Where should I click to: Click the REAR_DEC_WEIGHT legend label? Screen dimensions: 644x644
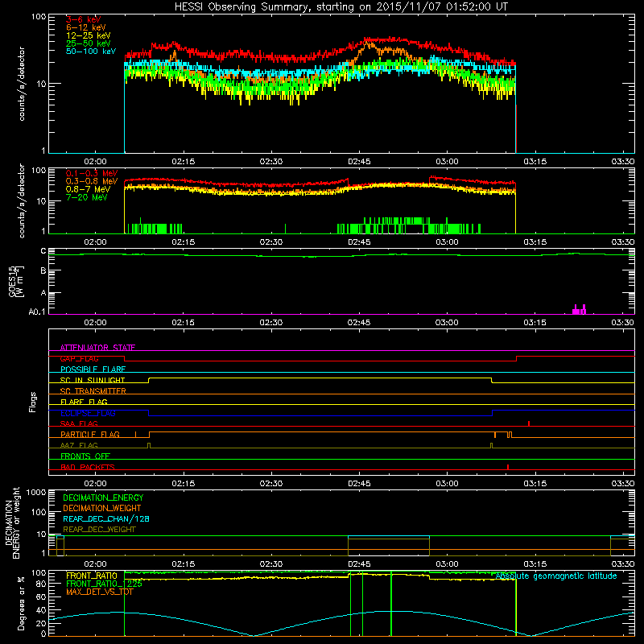point(99,530)
